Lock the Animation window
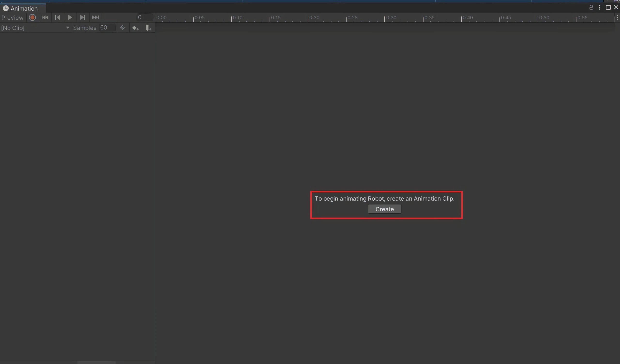 point(591,7)
